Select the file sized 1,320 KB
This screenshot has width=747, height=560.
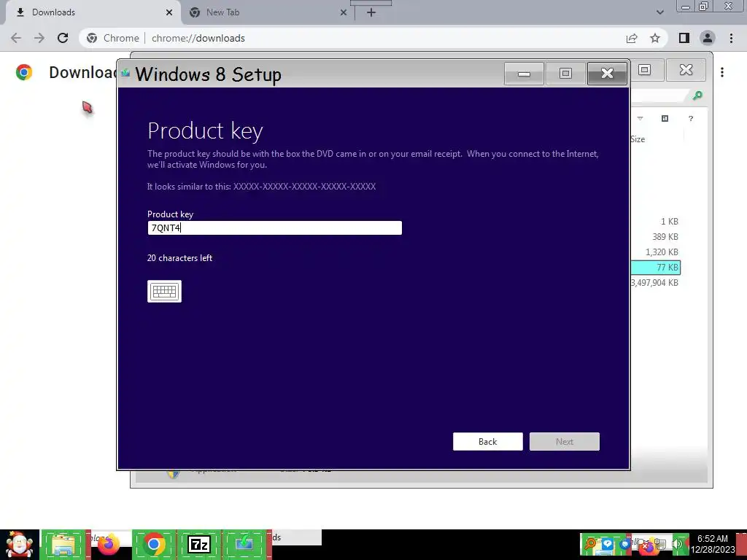662,252
